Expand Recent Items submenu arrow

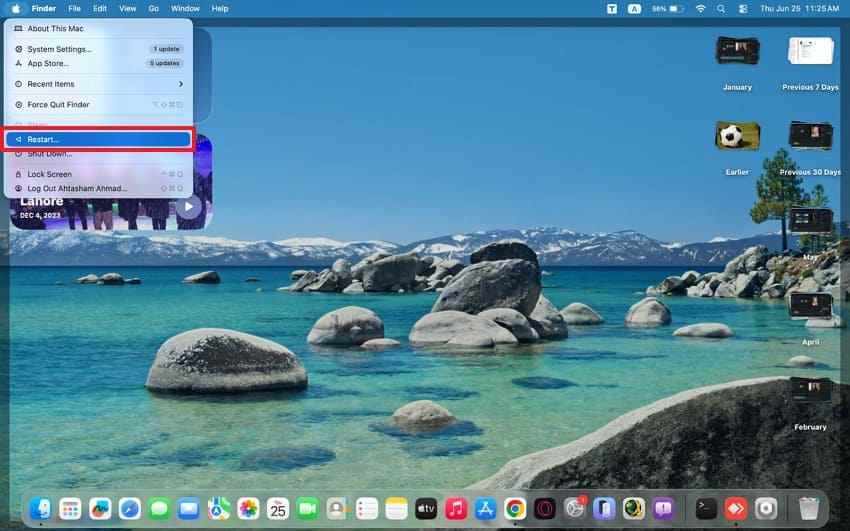[181, 84]
